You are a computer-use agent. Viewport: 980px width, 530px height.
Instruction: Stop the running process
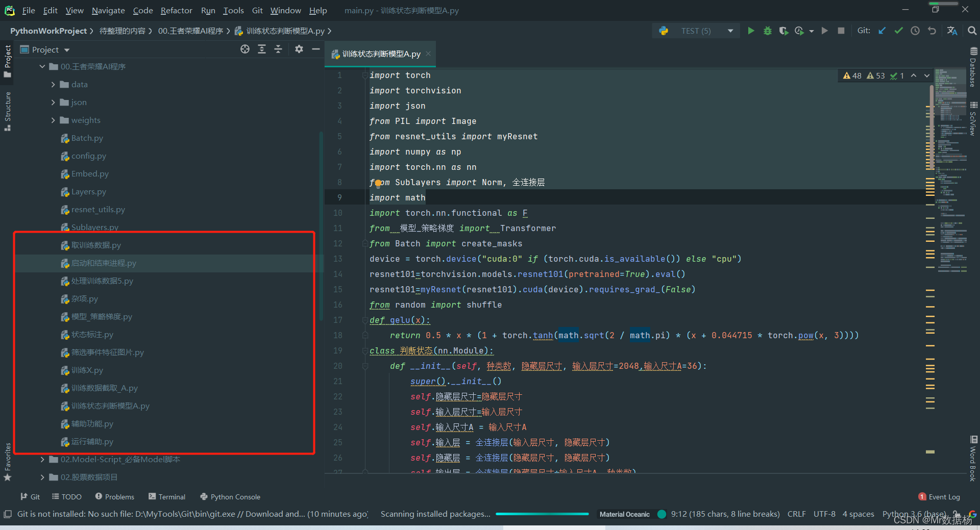click(841, 31)
